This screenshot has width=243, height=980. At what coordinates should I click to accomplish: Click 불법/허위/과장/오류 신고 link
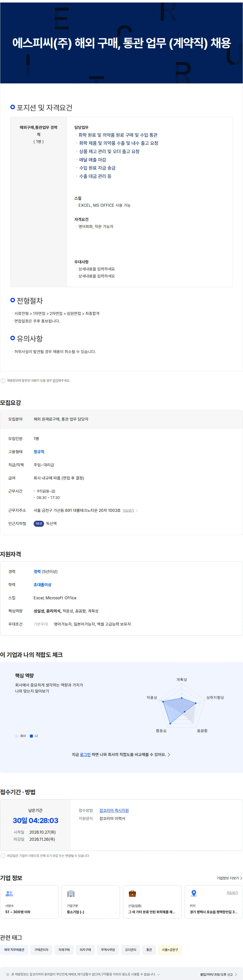click(218, 974)
